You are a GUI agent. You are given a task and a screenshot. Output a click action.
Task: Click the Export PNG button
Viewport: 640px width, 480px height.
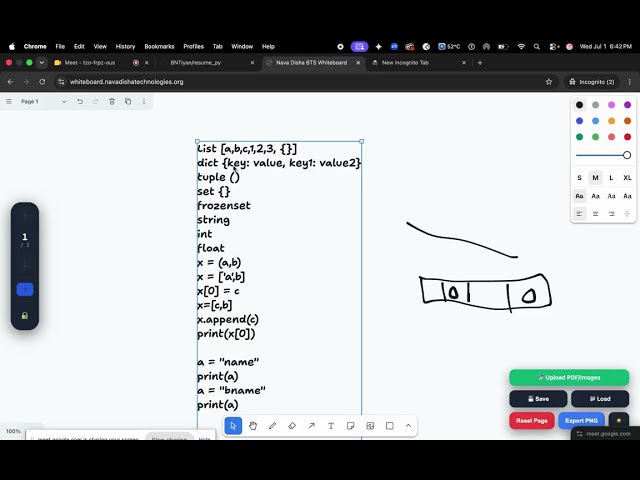coord(581,420)
